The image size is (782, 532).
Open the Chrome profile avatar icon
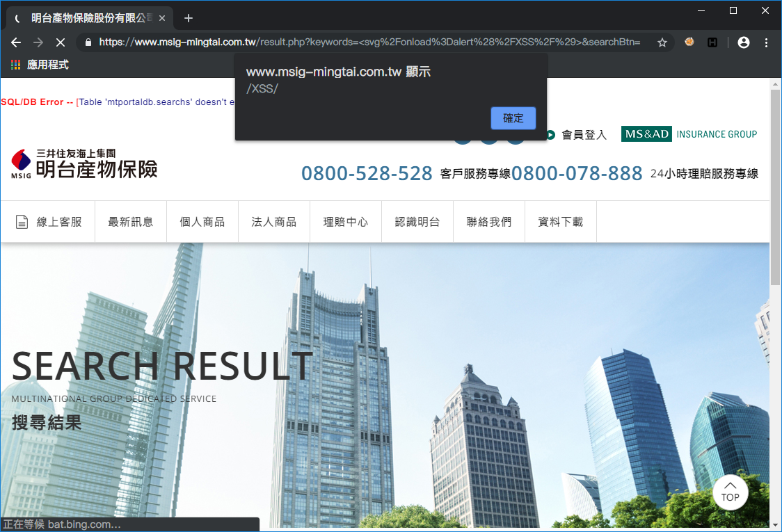click(x=743, y=42)
